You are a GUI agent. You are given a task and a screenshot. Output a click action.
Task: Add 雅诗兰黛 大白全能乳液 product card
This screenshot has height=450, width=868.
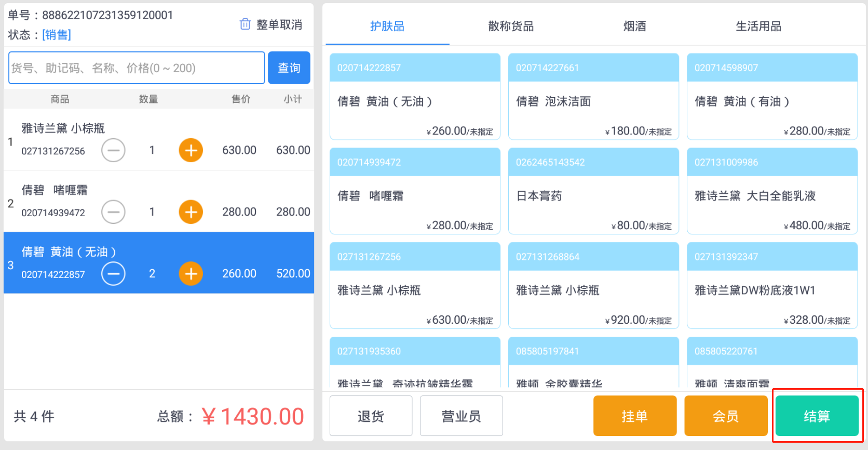tap(772, 191)
